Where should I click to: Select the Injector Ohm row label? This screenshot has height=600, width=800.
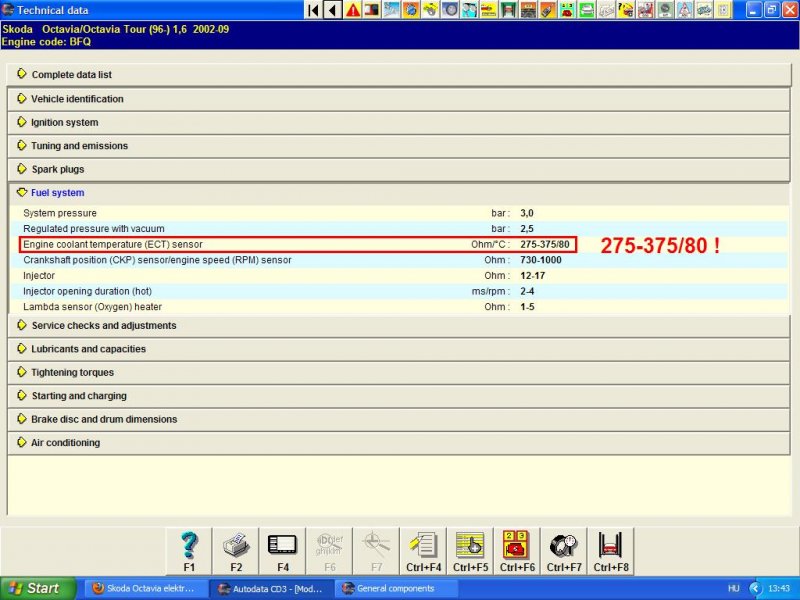39,276
